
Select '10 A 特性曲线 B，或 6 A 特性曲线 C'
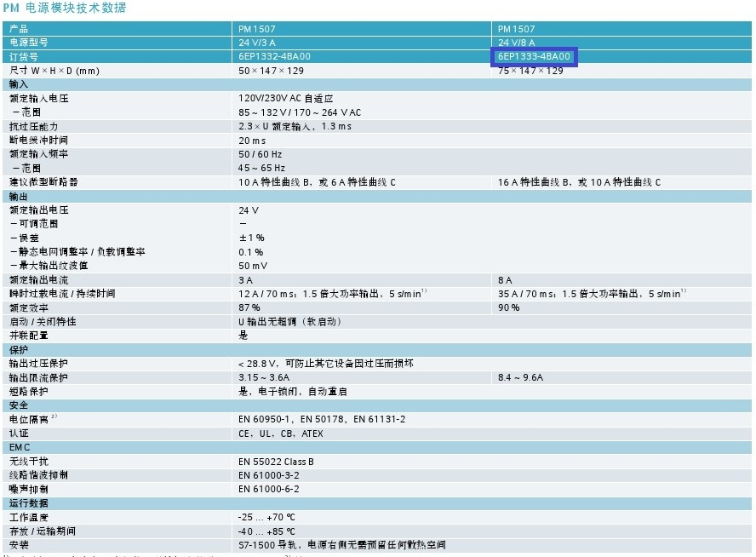(x=317, y=182)
